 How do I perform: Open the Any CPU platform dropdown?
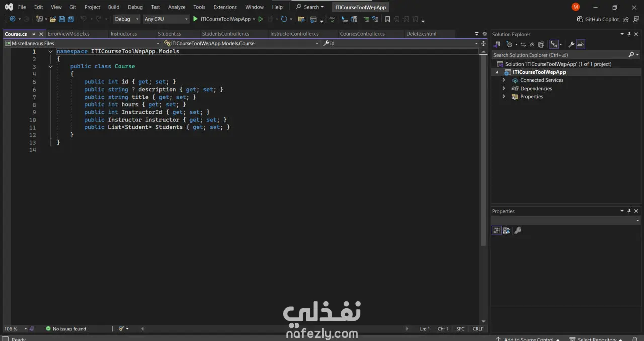(166, 19)
